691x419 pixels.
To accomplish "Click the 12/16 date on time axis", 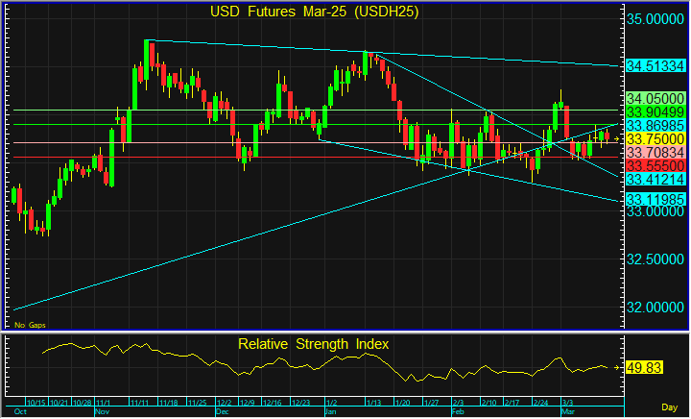I will 272,403.
